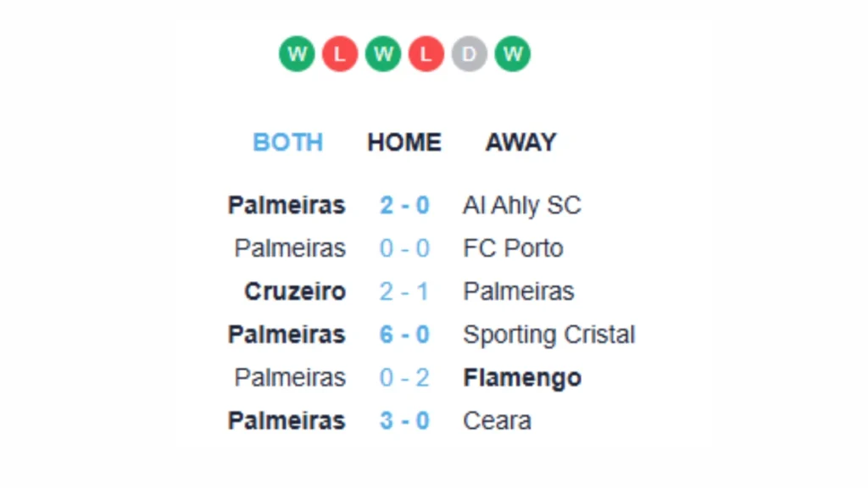This screenshot has width=868, height=488.
Task: Open the 3 - 0 Ceara match score
Action: (404, 421)
